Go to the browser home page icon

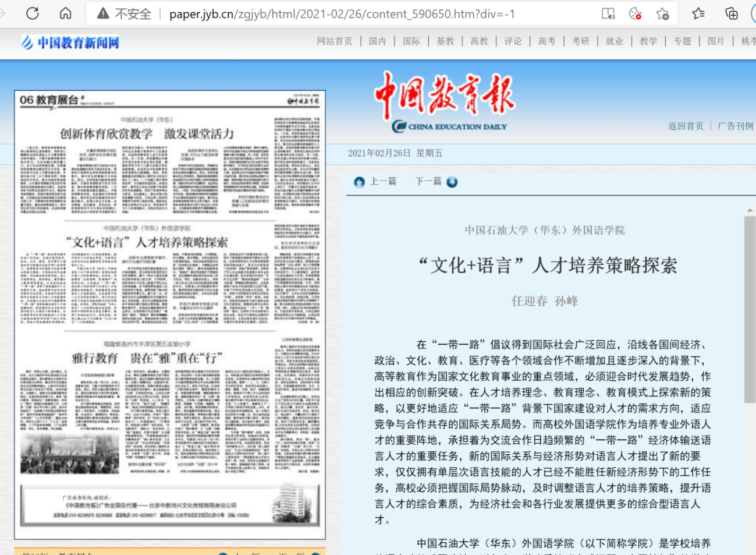tap(66, 13)
